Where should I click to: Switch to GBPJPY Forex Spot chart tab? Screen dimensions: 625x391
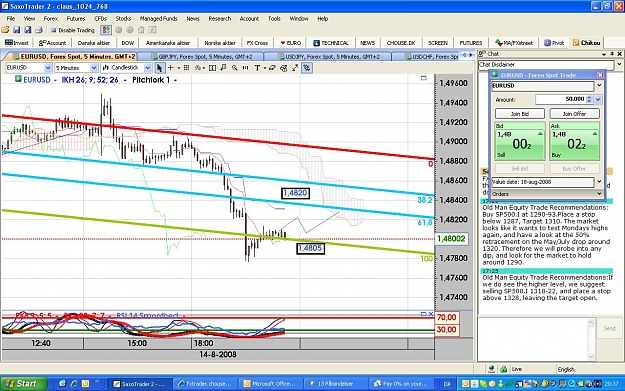click(201, 57)
